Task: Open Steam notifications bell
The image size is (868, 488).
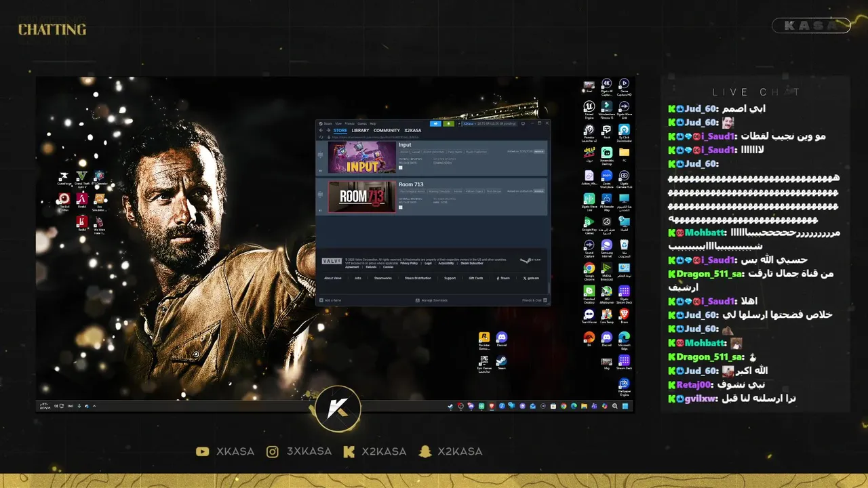Action: click(448, 123)
